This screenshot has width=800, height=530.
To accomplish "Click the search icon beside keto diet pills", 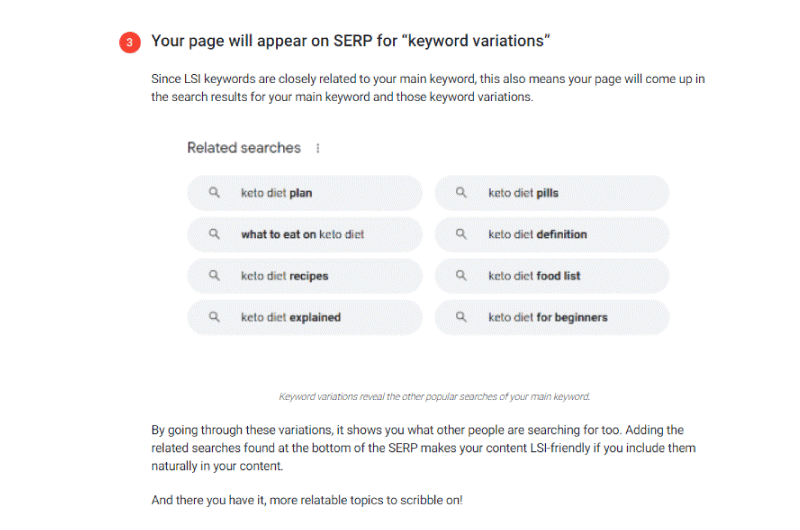I will pyautogui.click(x=461, y=192).
